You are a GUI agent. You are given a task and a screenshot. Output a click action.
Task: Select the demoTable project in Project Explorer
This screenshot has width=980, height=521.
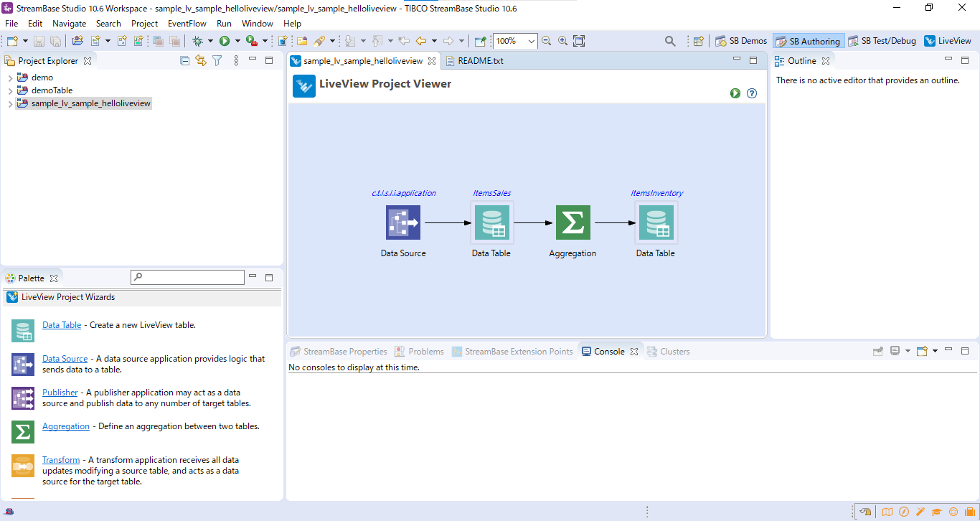pos(52,90)
